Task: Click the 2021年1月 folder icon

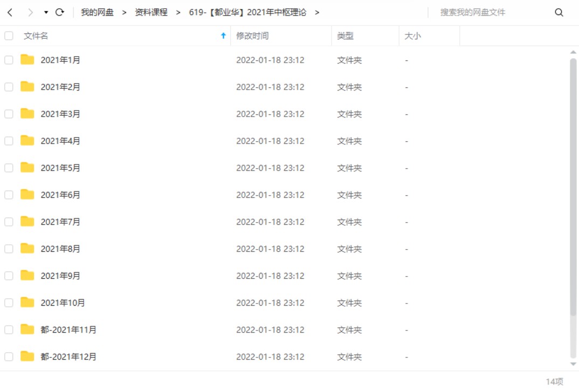Action: [x=27, y=59]
